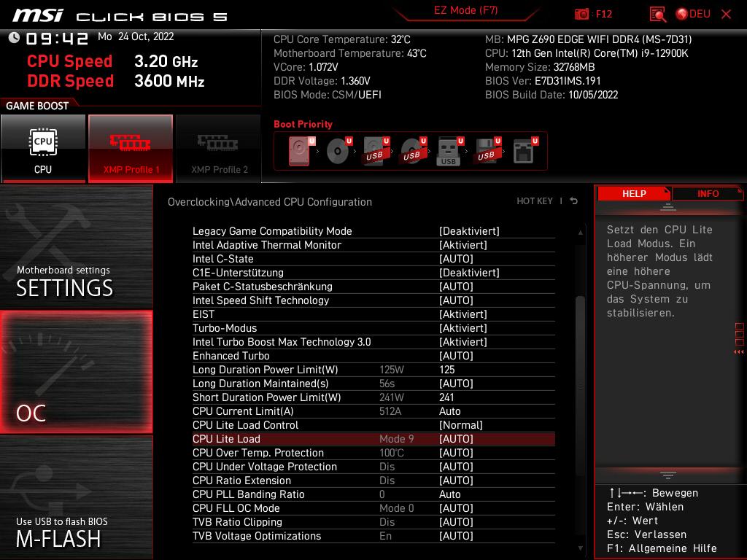This screenshot has height=560, width=747.
Task: Select the optical disc boot device icon
Action: (x=338, y=151)
